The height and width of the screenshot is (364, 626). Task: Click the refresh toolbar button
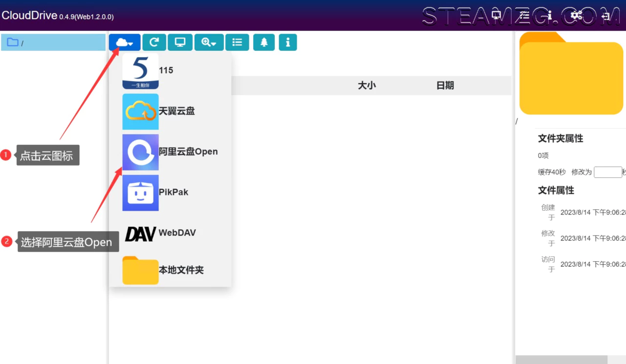[154, 43]
